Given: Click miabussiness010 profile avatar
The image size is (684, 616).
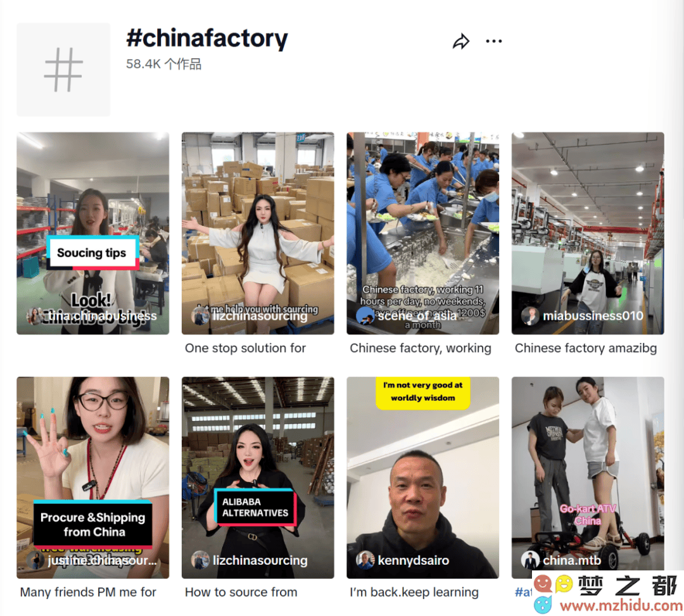Looking at the screenshot, I should point(530,316).
